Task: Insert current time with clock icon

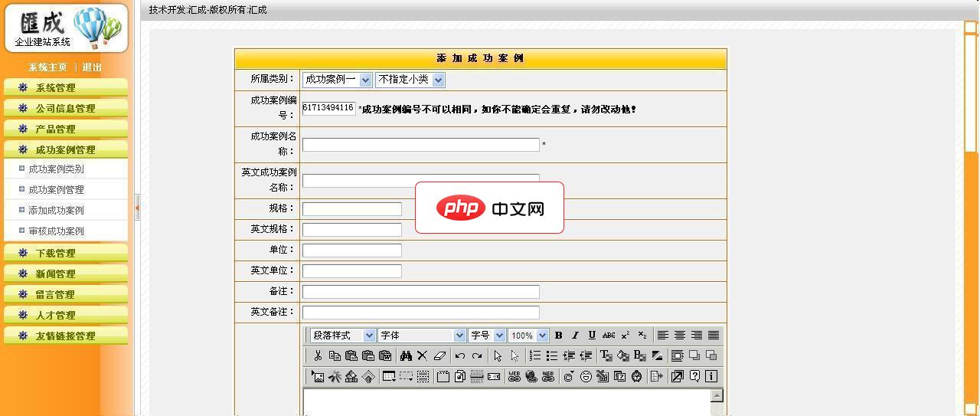Action: (x=636, y=376)
